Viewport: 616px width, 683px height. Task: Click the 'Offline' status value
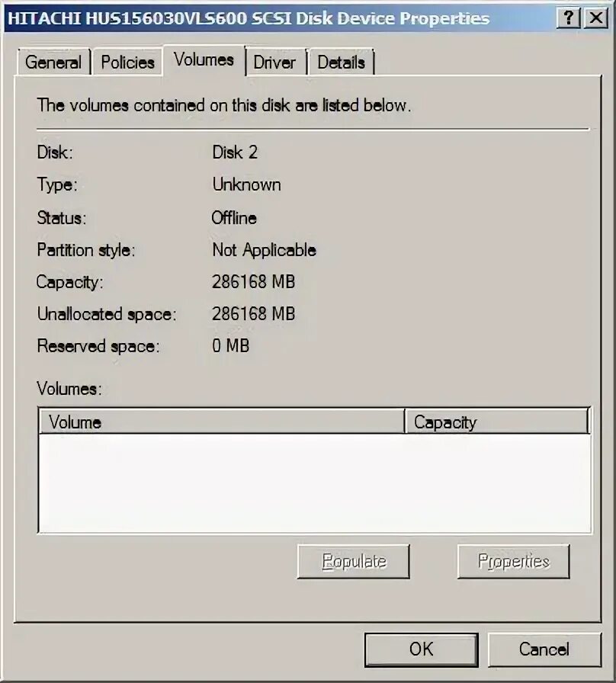pos(234,218)
